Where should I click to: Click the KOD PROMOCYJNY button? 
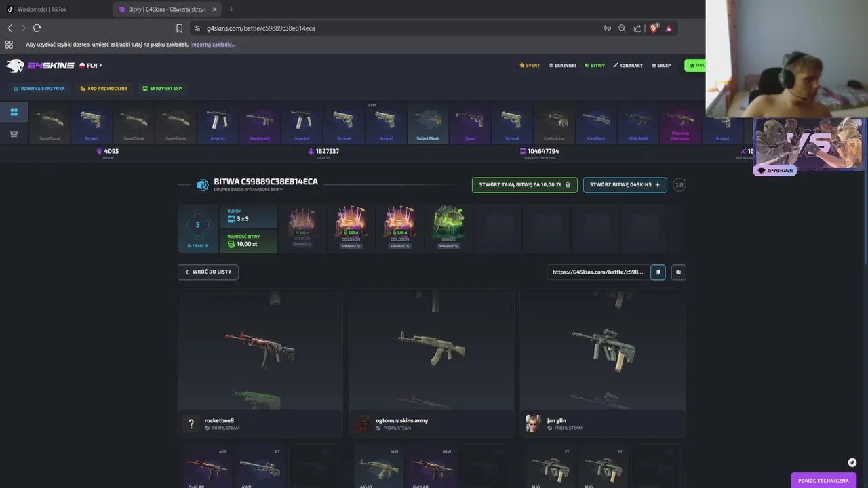click(104, 89)
